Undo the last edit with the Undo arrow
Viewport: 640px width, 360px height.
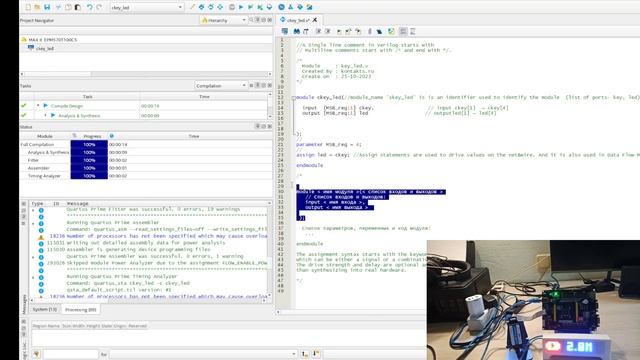tap(89, 7)
